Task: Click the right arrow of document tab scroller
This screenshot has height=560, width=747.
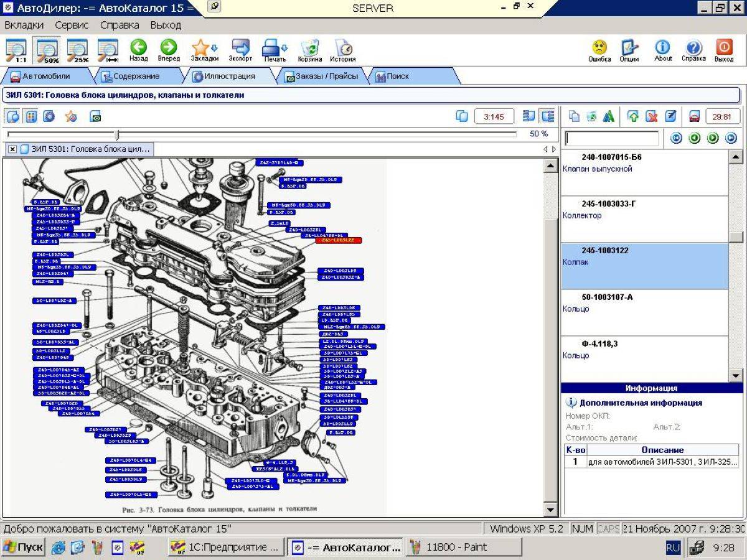Action: tap(554, 149)
